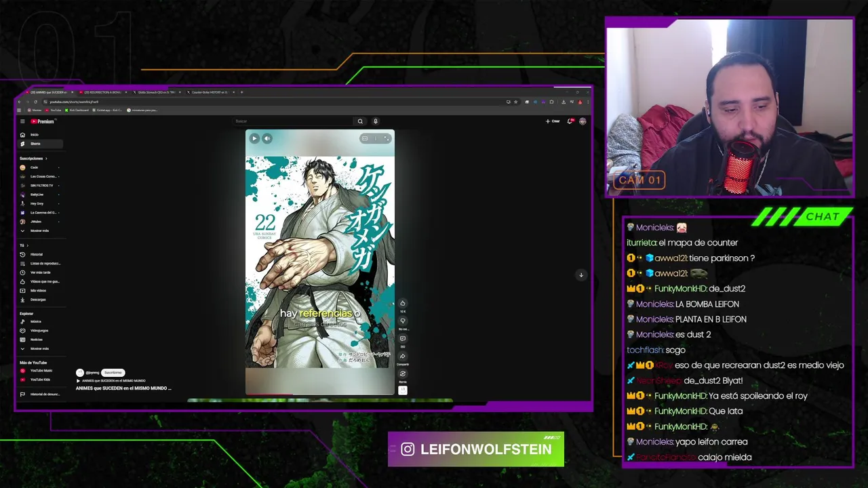868x488 pixels.
Task: Open a new browser tab
Action: click(x=242, y=92)
